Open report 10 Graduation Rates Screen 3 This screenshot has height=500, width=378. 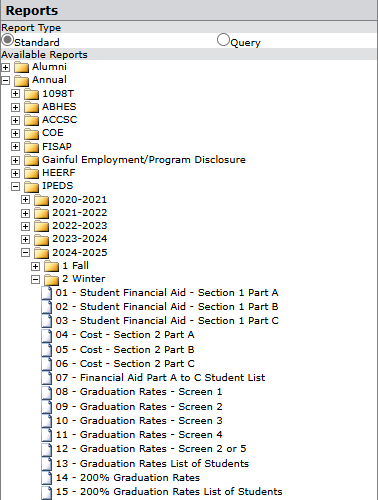[x=139, y=421]
